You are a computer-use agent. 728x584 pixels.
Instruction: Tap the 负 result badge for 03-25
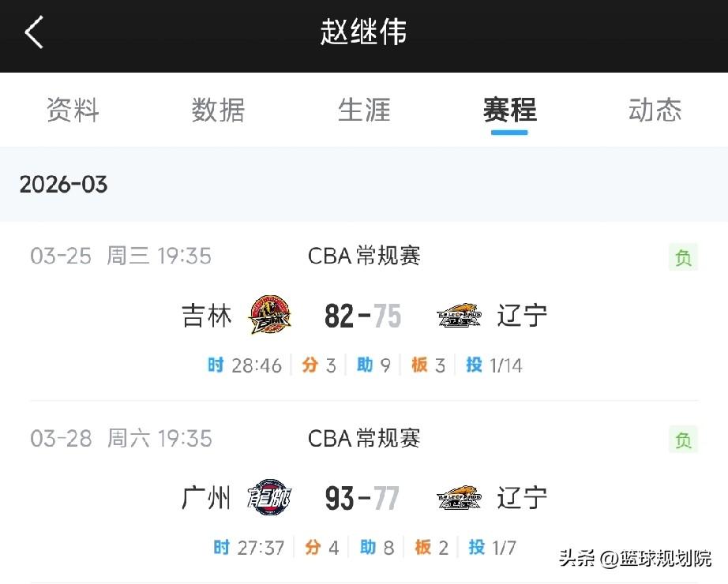click(x=683, y=257)
